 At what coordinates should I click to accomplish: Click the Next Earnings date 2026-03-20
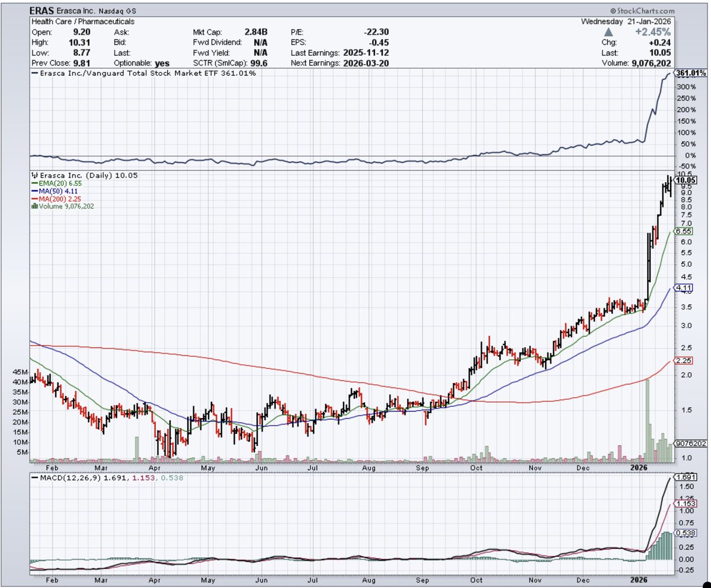[366, 62]
